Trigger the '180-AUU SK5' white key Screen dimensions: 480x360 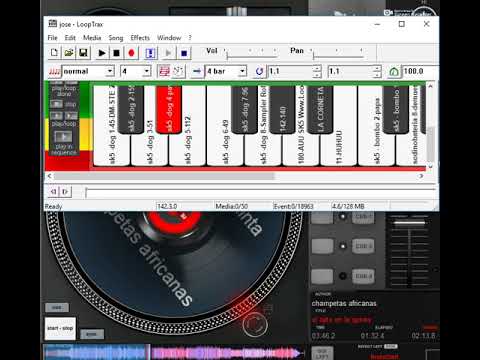301,150
